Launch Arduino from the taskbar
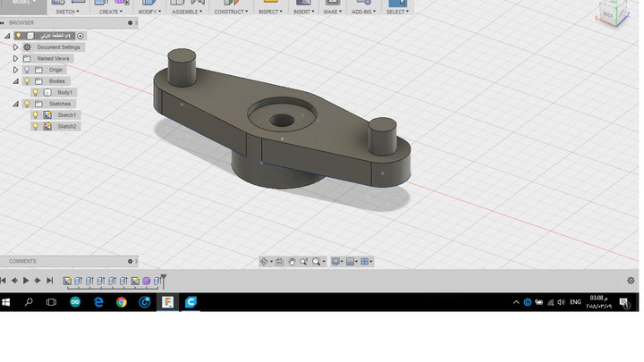Screen dimensions: 644x362 (x=75, y=302)
